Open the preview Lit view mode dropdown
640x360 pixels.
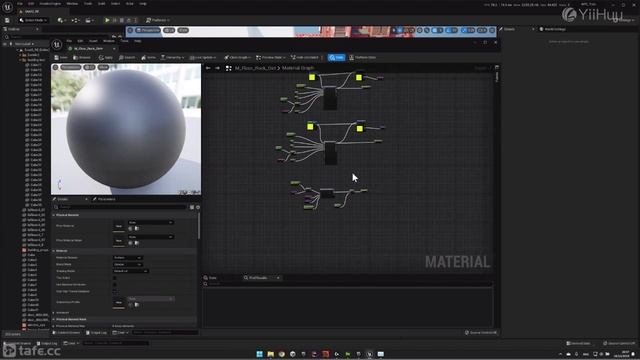click(89, 67)
